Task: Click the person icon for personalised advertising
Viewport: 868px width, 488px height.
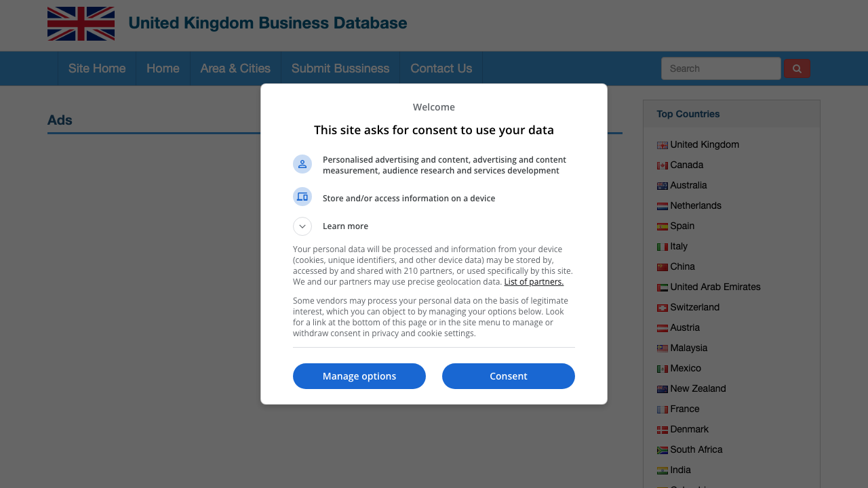Action: pos(302,164)
